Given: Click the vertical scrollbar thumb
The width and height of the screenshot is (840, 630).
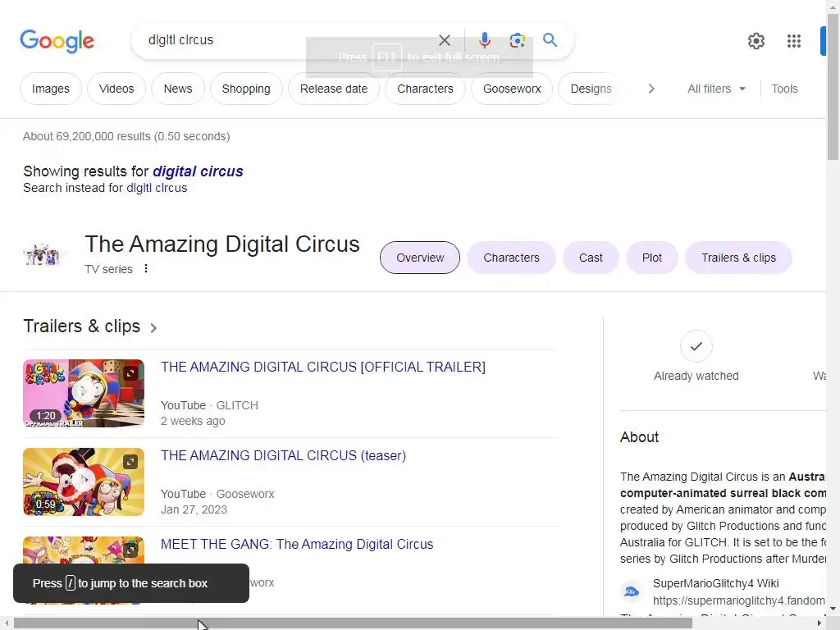Looking at the screenshot, I should pyautogui.click(x=833, y=85).
